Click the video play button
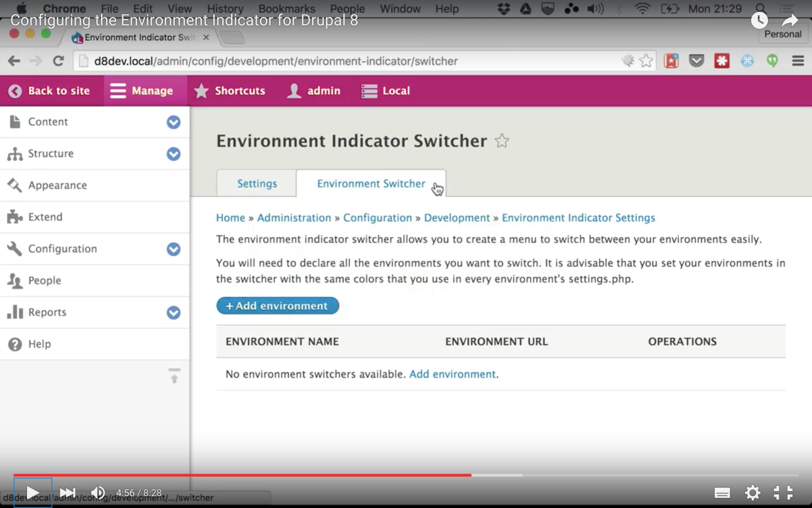 [x=33, y=493]
